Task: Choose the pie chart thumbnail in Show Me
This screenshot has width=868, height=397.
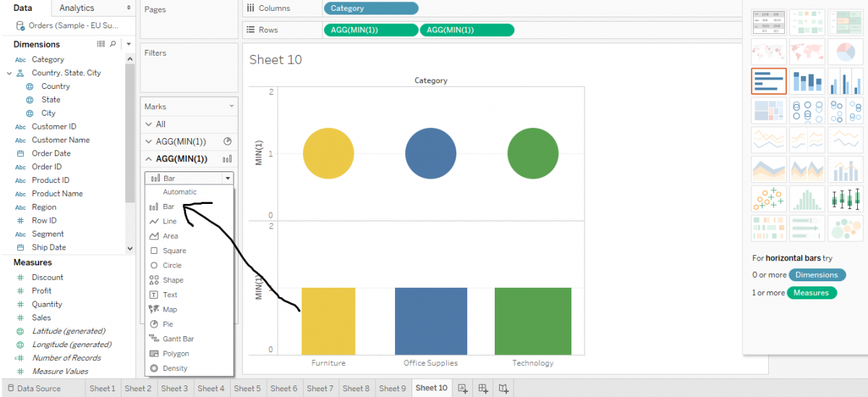Action: tap(844, 51)
